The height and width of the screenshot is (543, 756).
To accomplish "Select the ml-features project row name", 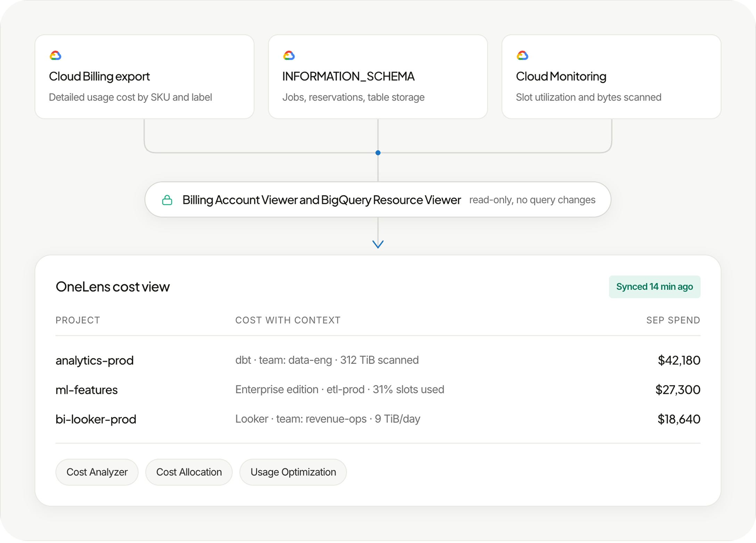I will point(87,390).
